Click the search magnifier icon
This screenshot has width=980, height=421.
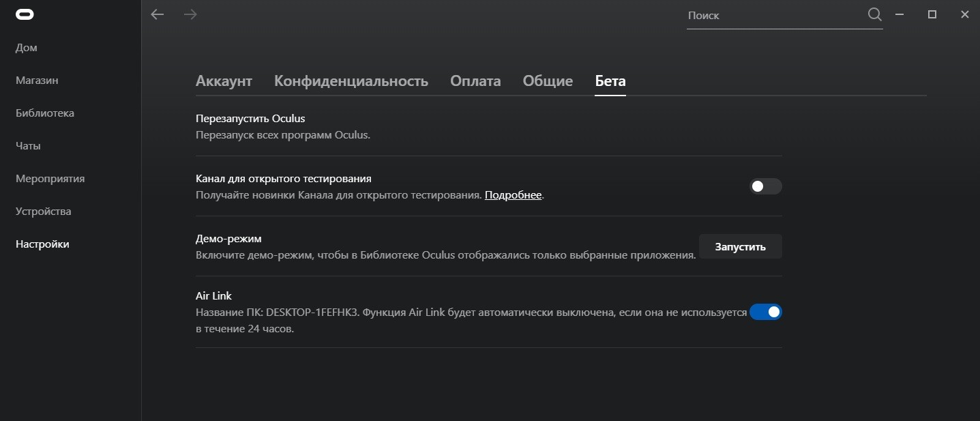tap(874, 15)
